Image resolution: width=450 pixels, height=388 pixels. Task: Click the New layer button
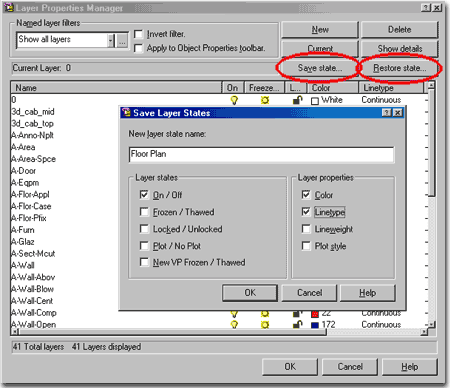pos(320,30)
